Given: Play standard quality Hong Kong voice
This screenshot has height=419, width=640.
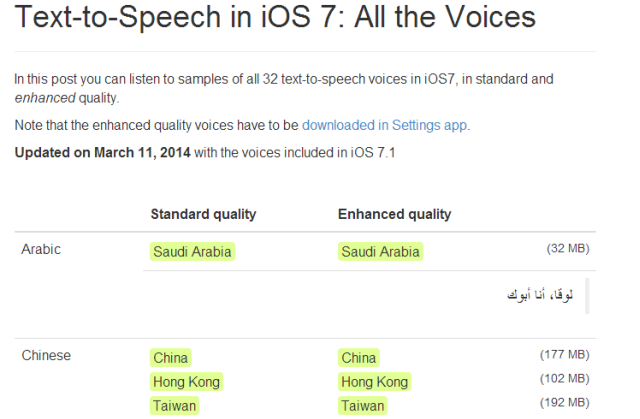Looking at the screenshot, I should pyautogui.click(x=187, y=382).
